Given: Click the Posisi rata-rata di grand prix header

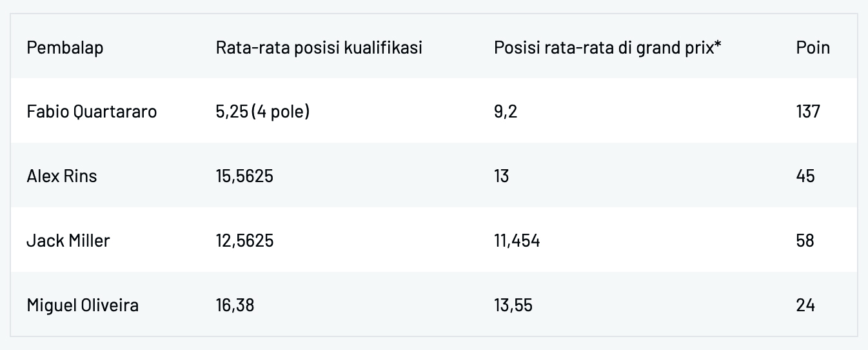Looking at the screenshot, I should (x=607, y=48).
